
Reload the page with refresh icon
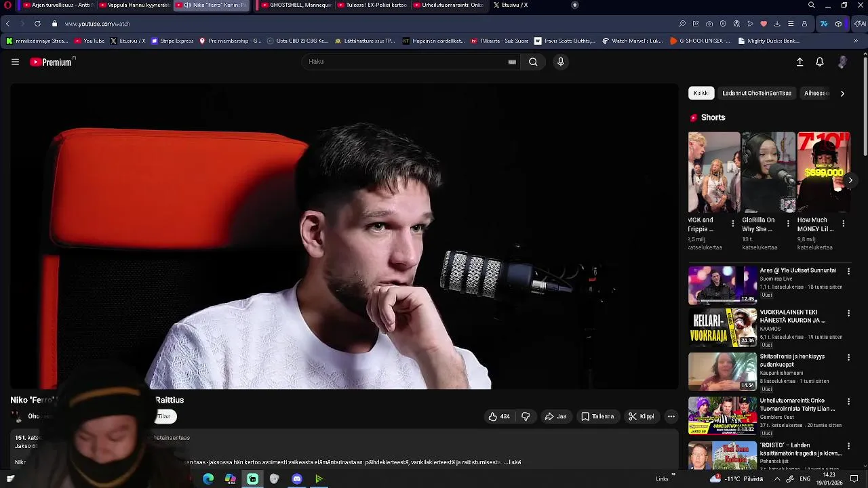(x=37, y=24)
